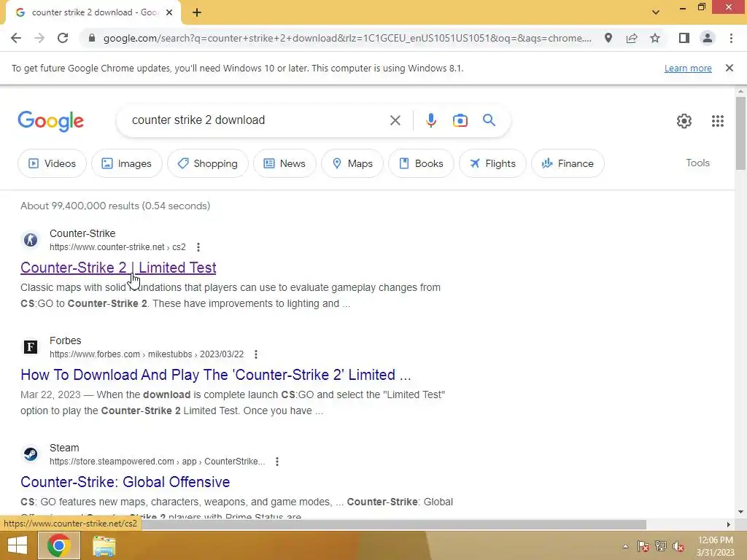Open a new tab
747x560 pixels.
[197, 12]
